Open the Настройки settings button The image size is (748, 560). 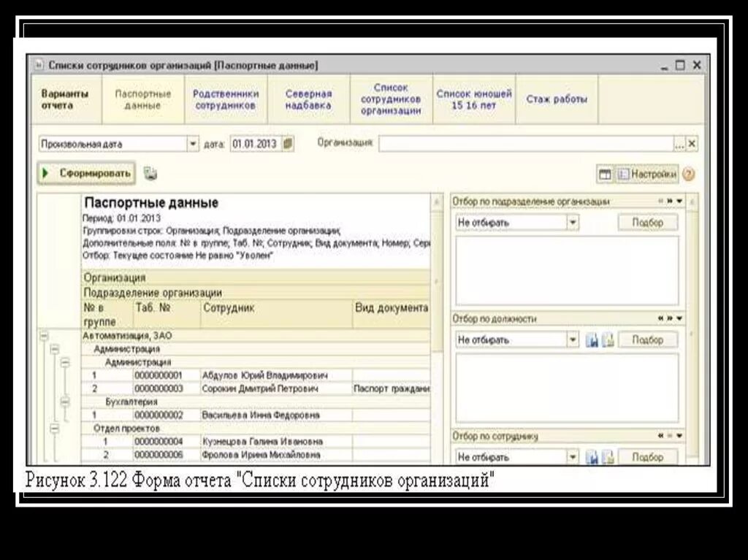tap(647, 174)
